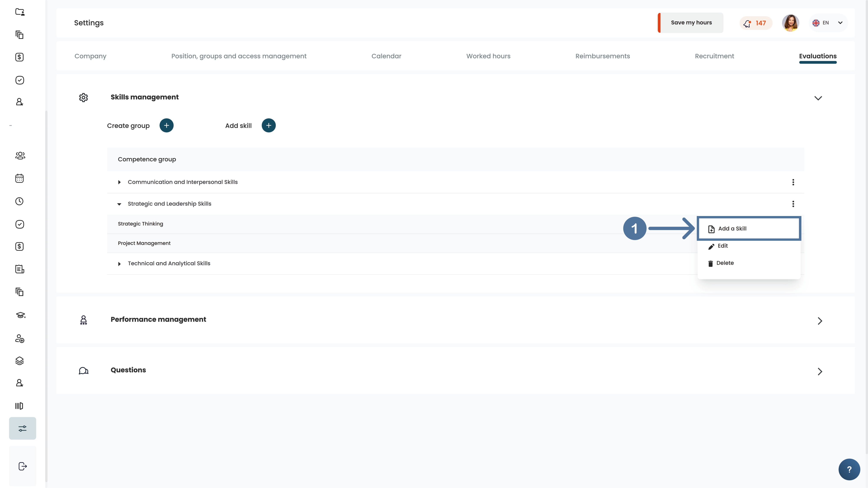Screen dimensions: 868x488
Task: Expand the Performance management section
Action: click(820, 321)
